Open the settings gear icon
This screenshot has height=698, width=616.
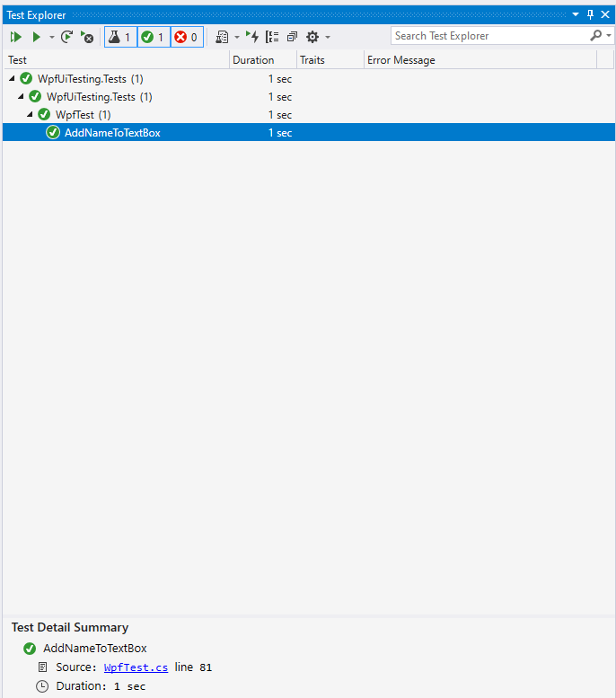312,37
